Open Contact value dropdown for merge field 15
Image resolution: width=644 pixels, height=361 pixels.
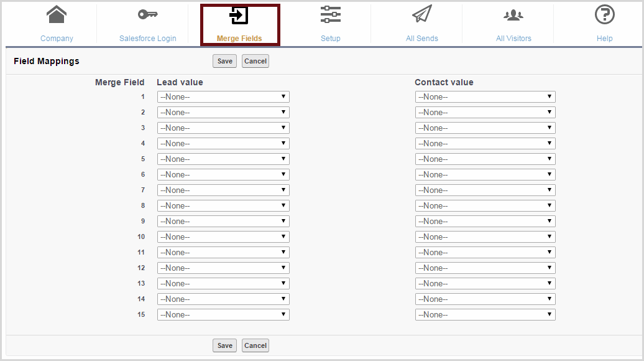click(485, 315)
